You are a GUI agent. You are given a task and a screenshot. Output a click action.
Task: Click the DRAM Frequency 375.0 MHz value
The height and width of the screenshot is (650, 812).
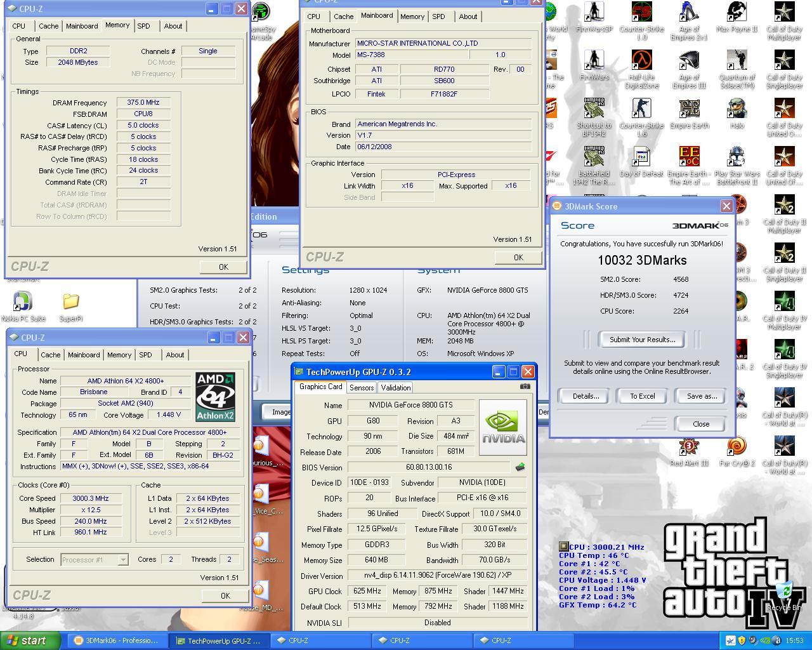pos(143,102)
